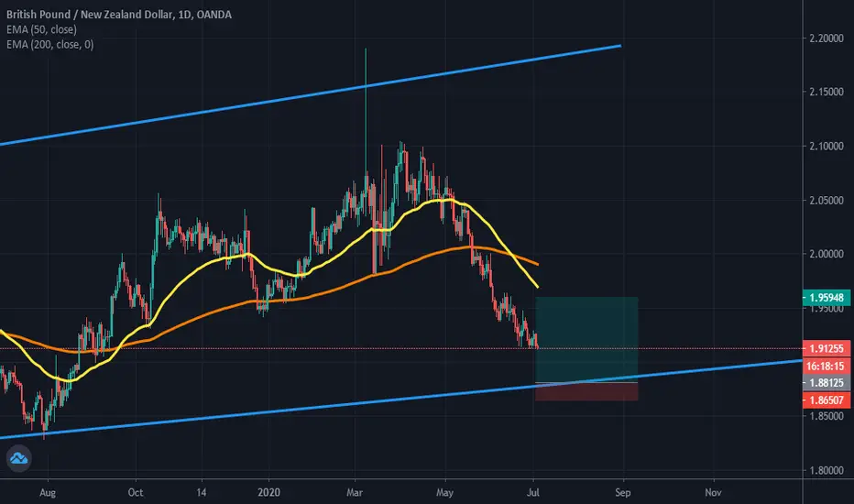Click the 1.91255 current price label

coord(827,349)
